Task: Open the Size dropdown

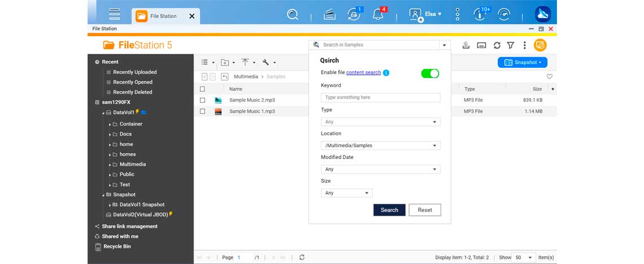Action: click(346, 193)
